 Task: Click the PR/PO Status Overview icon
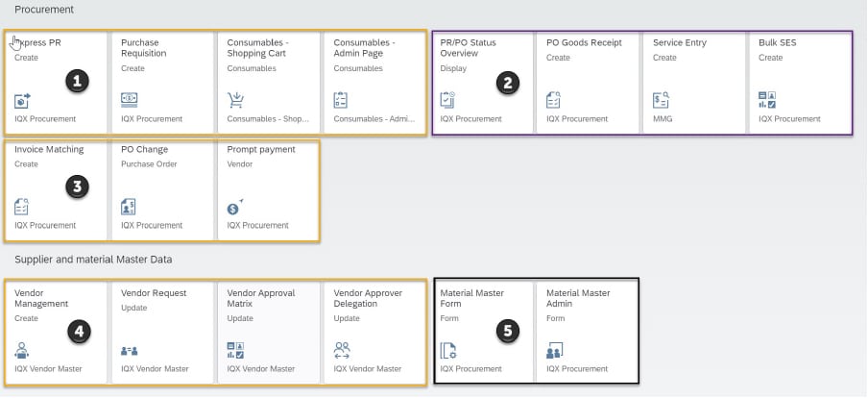click(x=447, y=100)
